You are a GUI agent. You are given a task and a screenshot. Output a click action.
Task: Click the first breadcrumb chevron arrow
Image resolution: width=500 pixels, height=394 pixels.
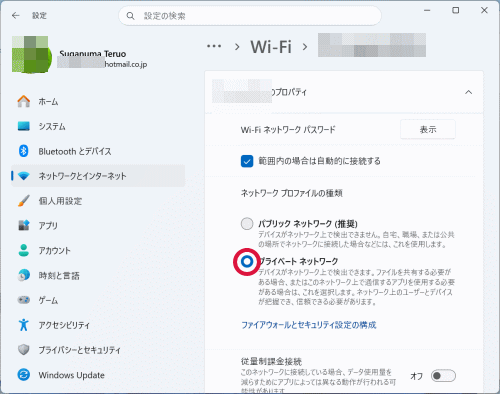(237, 47)
